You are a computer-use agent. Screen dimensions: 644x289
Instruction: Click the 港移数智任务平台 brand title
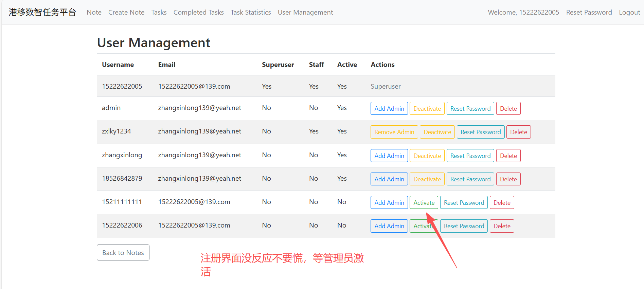click(42, 13)
